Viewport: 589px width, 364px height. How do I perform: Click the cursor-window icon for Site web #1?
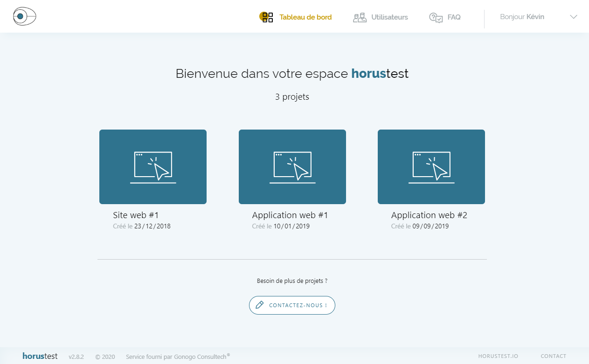pyautogui.click(x=153, y=167)
